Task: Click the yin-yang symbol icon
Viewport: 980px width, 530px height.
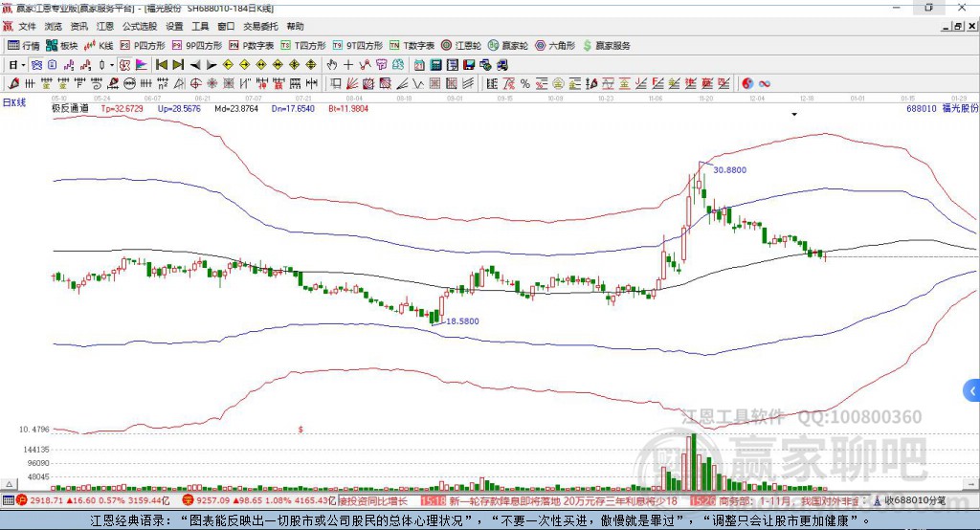Action: [x=747, y=84]
